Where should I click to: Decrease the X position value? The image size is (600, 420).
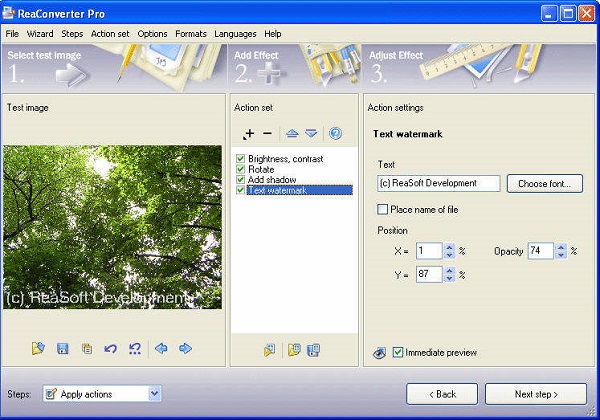(x=449, y=255)
